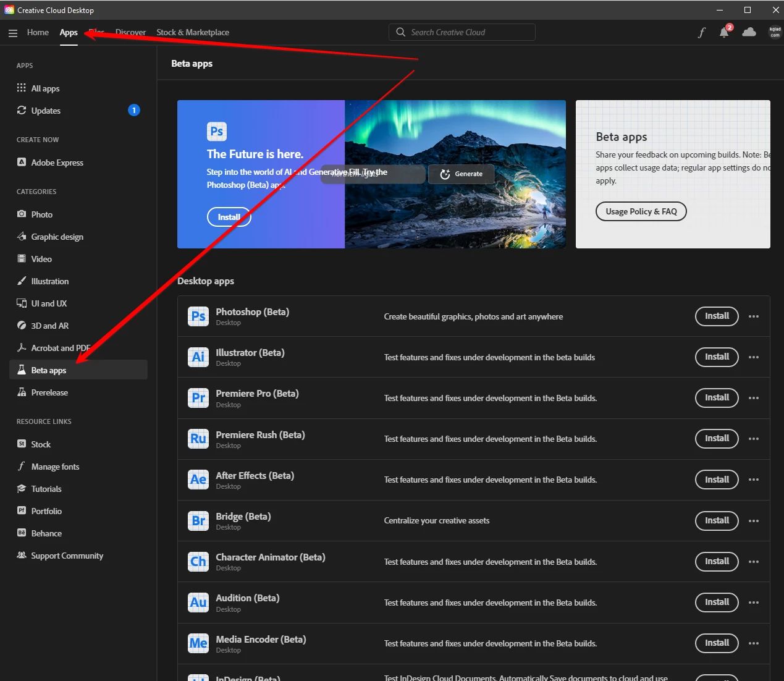Go to the Home tab
Screen dimensions: 784x681
[38, 32]
